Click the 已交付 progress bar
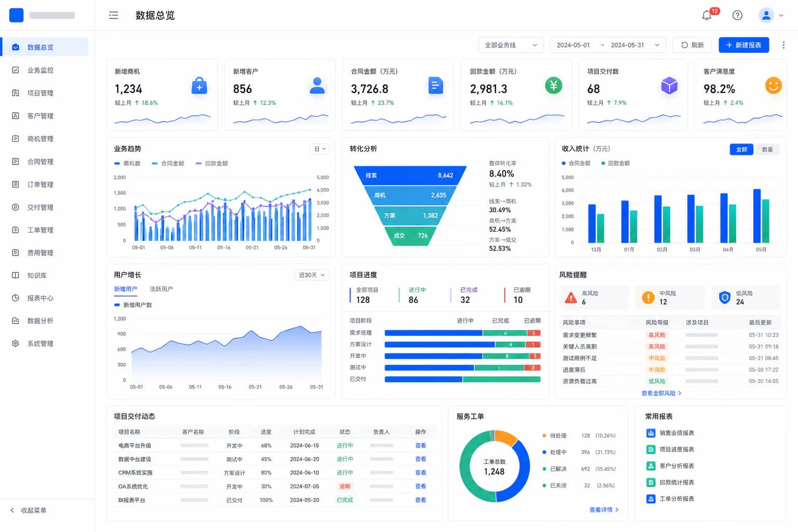This screenshot has width=798, height=532. [462, 379]
